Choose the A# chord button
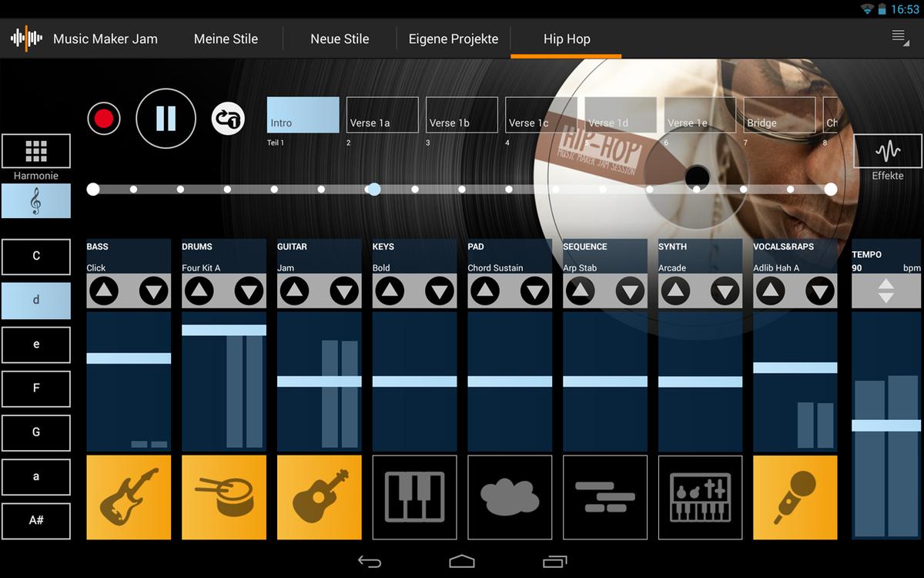 pyautogui.click(x=36, y=521)
